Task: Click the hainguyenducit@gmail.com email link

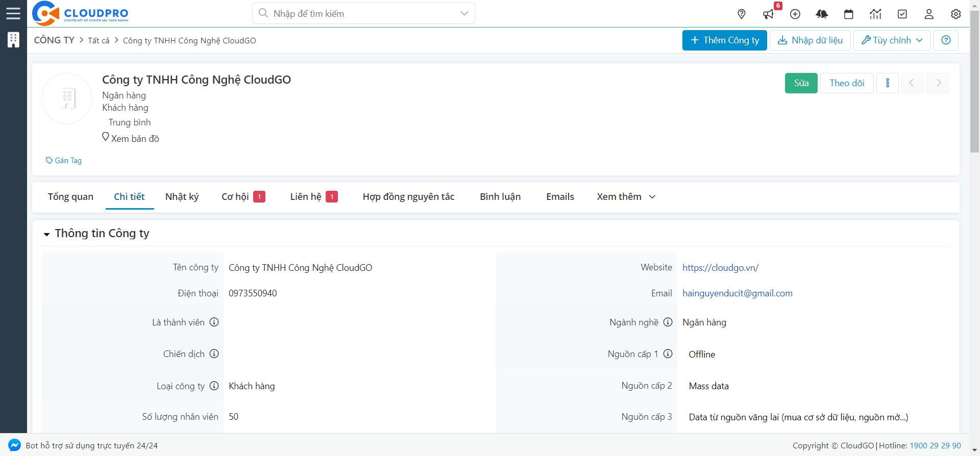Action: tap(737, 293)
